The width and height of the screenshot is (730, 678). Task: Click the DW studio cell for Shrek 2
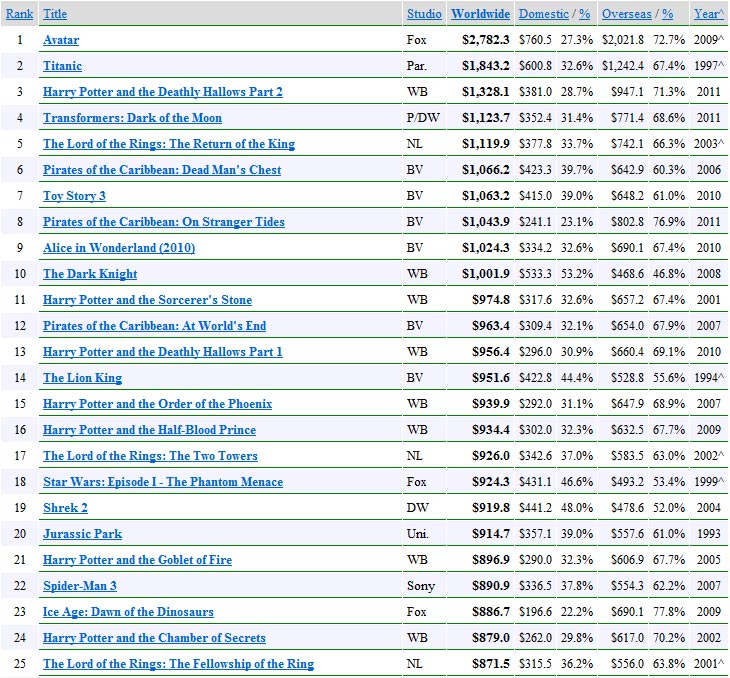tap(418, 508)
